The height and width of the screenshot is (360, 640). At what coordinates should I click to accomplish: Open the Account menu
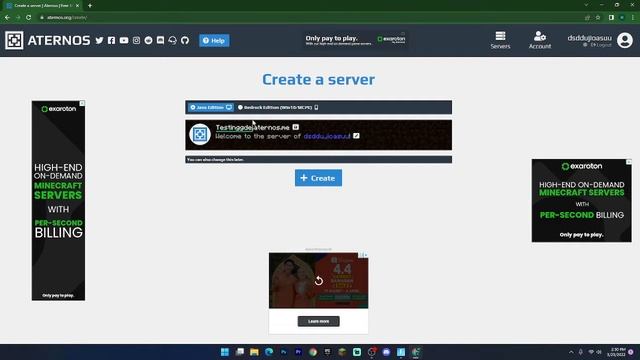click(x=540, y=40)
